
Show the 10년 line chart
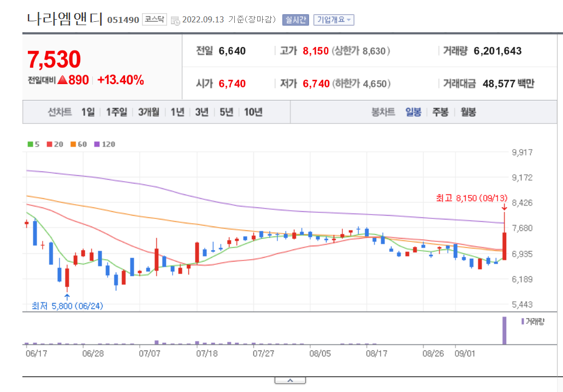[x=253, y=112]
